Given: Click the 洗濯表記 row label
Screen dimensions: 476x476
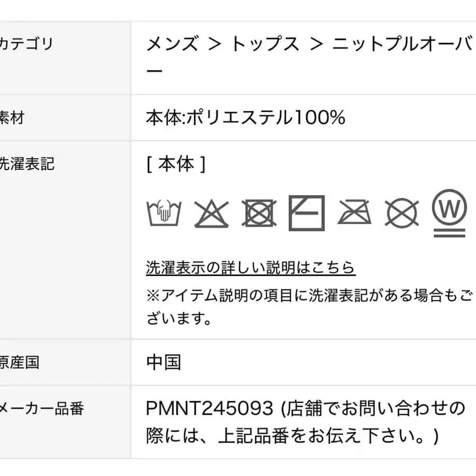Looking at the screenshot, I should (x=26, y=164).
